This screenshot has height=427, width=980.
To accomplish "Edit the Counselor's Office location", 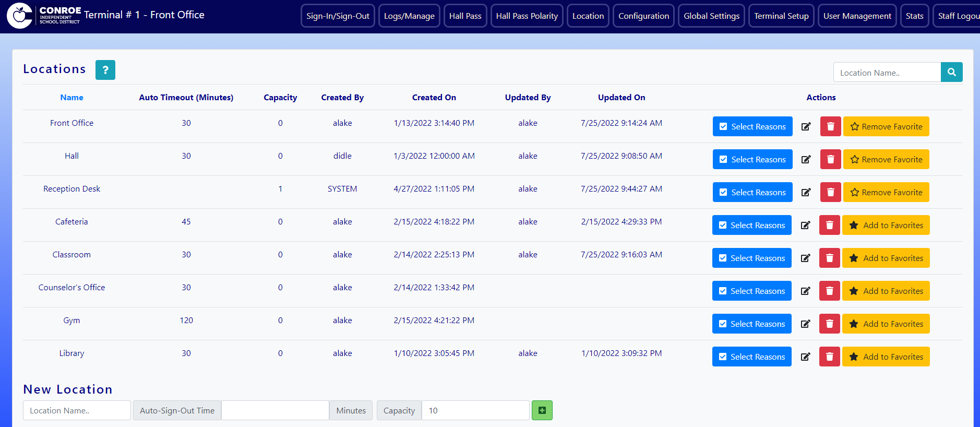I will [x=805, y=291].
